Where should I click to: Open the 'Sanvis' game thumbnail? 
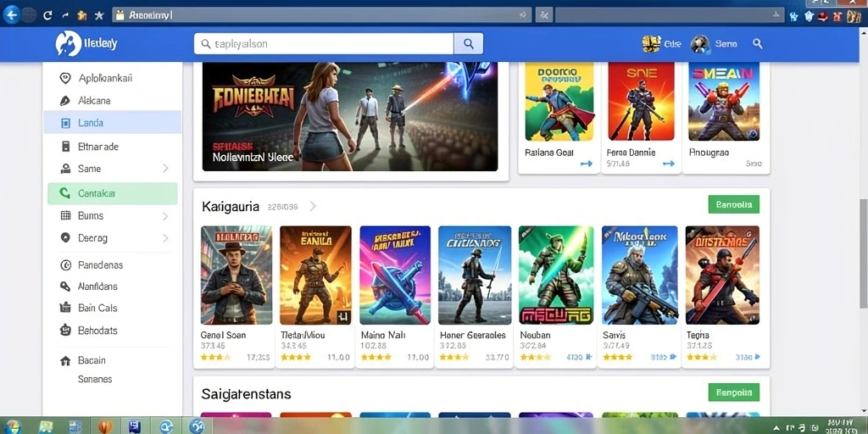pyautogui.click(x=639, y=275)
